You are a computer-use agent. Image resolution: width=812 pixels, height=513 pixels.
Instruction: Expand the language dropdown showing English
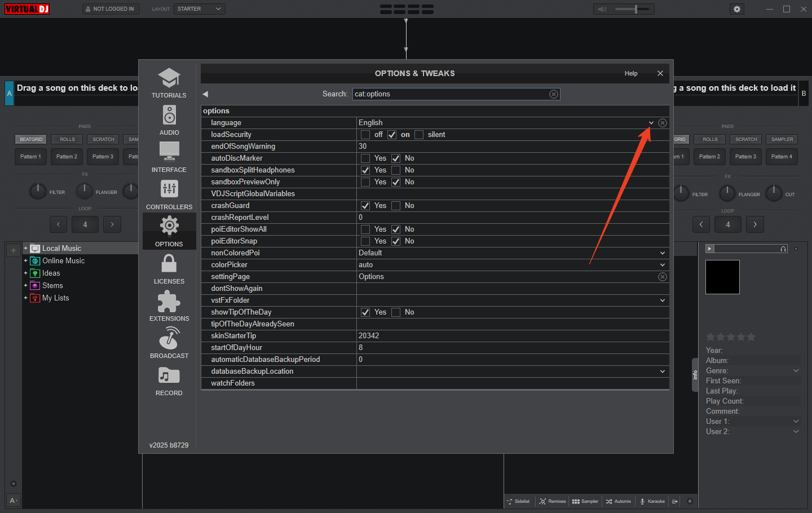click(651, 123)
